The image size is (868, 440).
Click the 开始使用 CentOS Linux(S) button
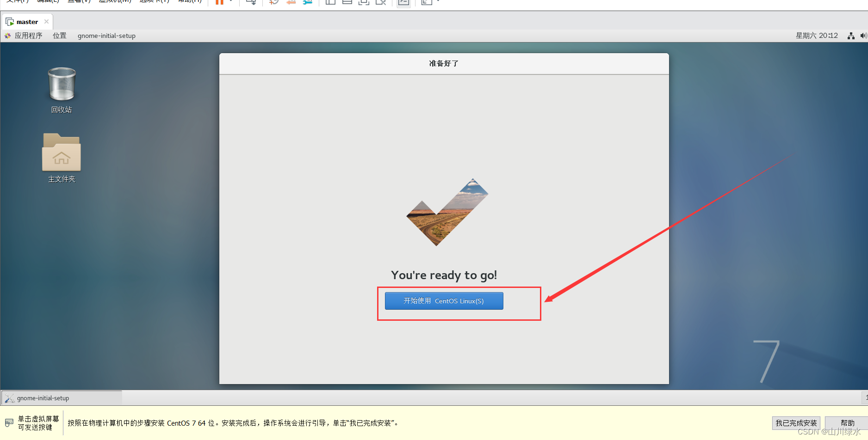click(x=444, y=301)
